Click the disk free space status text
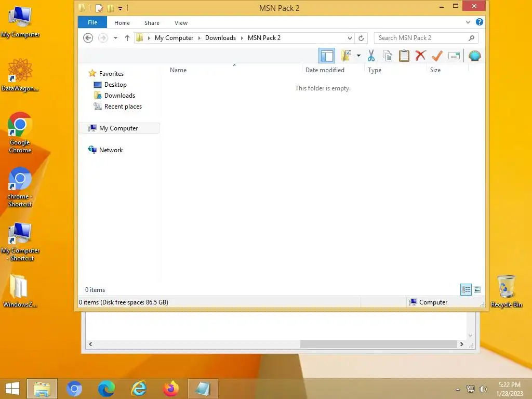Viewport: 532px width, 399px height. (124, 302)
